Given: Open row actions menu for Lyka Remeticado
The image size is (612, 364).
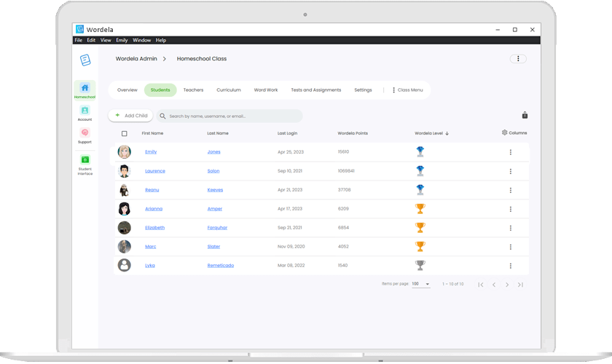Looking at the screenshot, I should coord(510,266).
